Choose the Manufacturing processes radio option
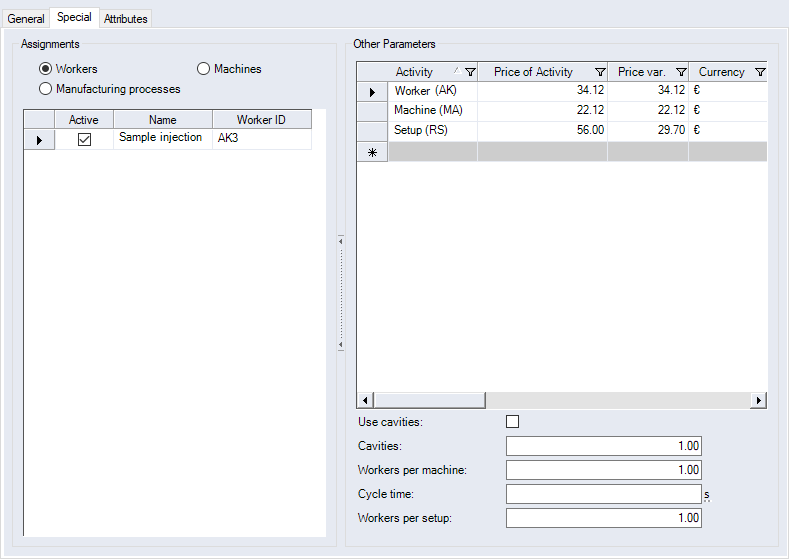Screen dimensions: 789x559 pyautogui.click(x=45, y=89)
